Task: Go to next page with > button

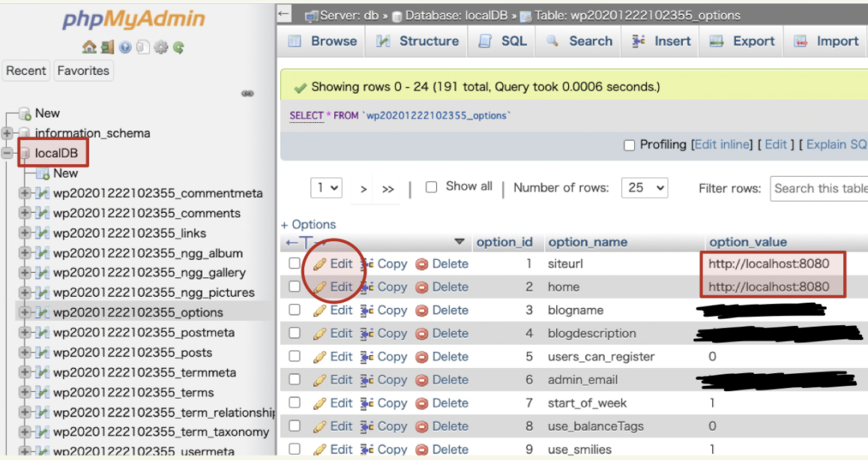Action: click(364, 189)
